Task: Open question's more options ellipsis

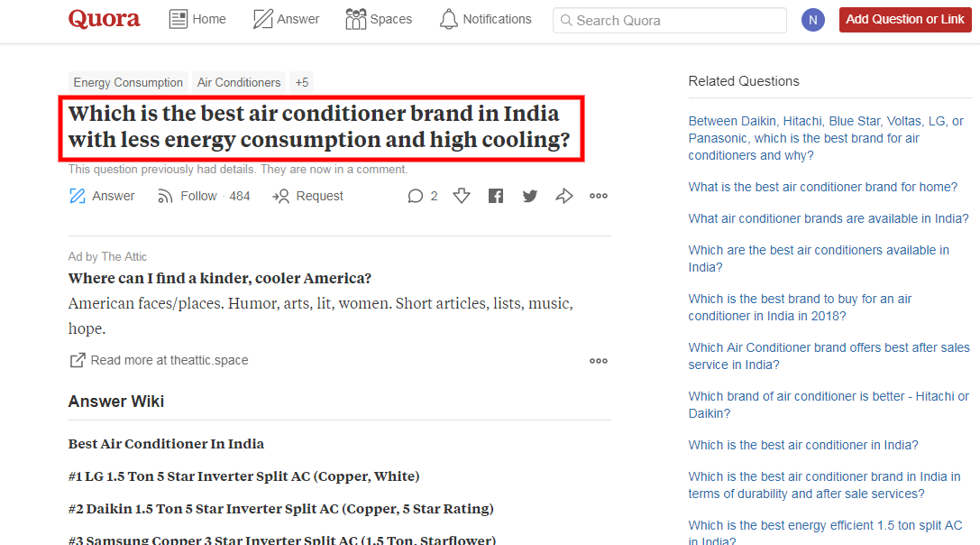Action: coord(598,196)
